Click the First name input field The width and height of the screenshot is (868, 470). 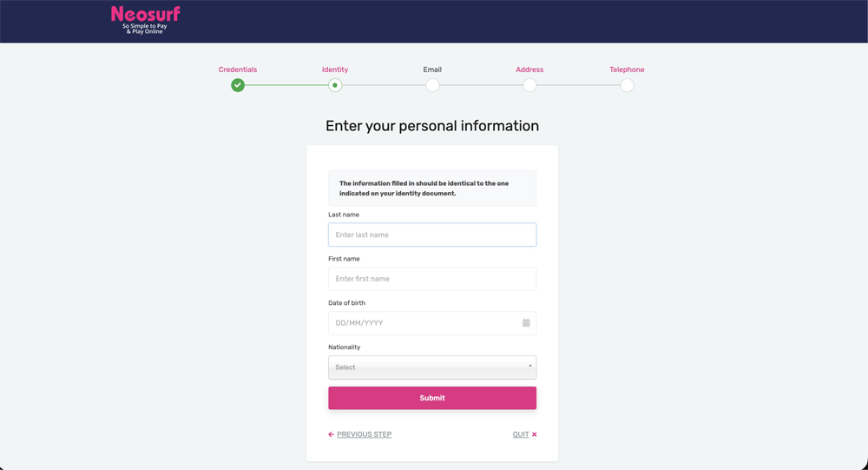[432, 279]
